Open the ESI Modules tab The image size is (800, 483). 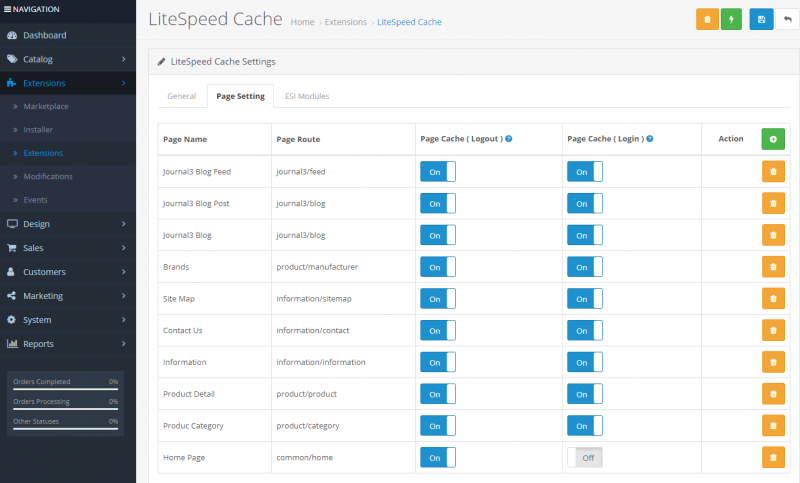tap(307, 96)
